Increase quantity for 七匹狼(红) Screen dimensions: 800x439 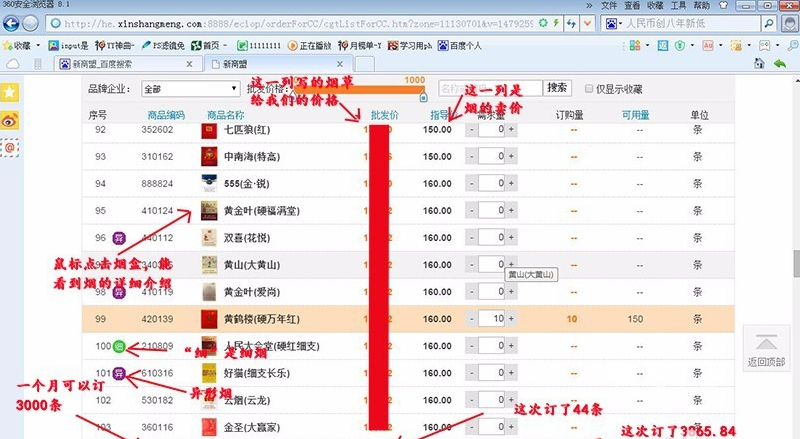pyautogui.click(x=511, y=130)
